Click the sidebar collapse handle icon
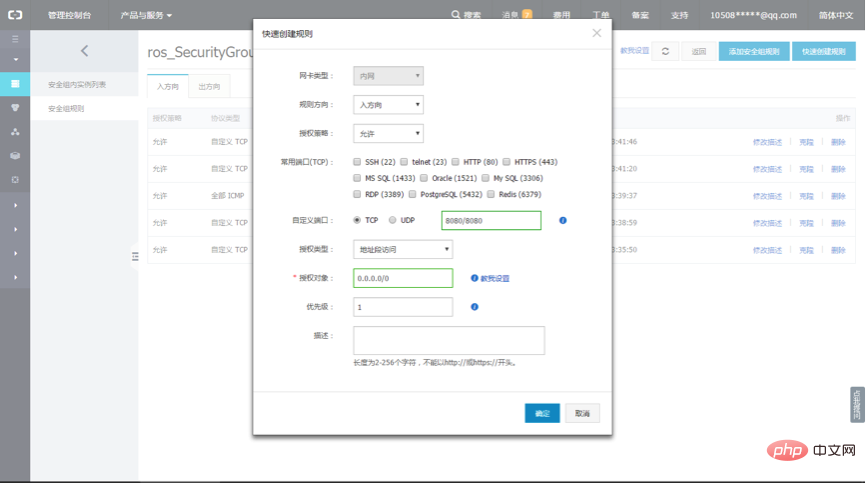866x483 pixels. tap(135, 257)
